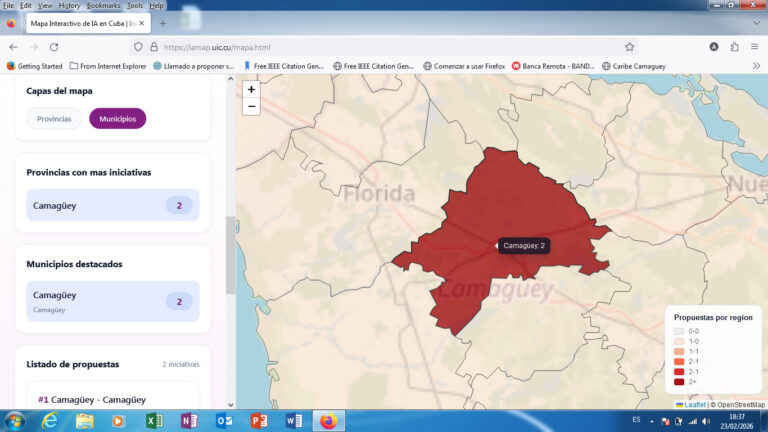This screenshot has width=768, height=432.
Task: Open Excel from the taskbar
Action: pyautogui.click(x=154, y=420)
